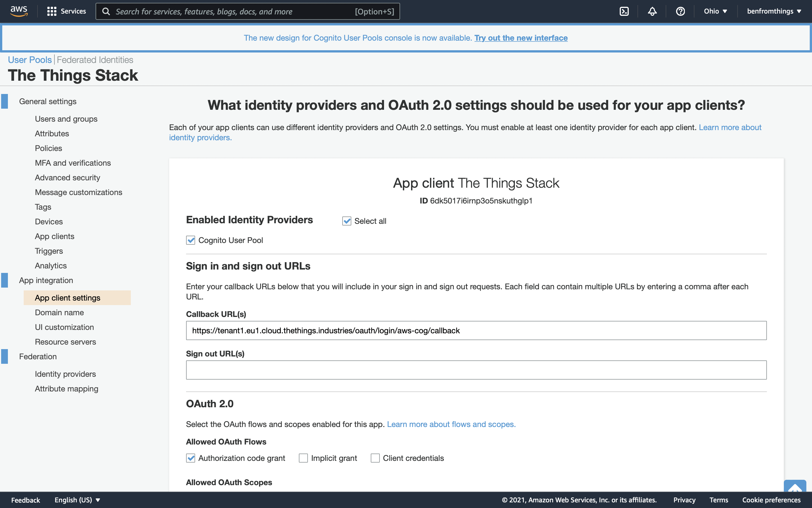Viewport: 812px width, 508px height.
Task: Go to Attributes settings
Action: click(52, 134)
